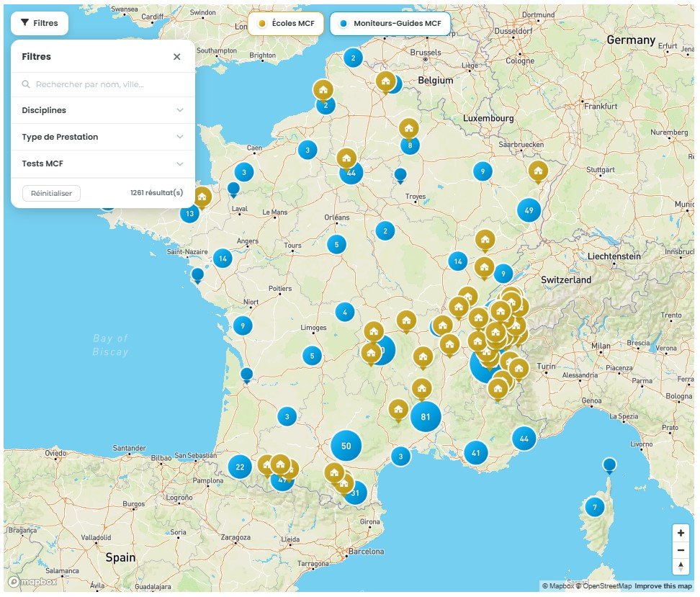The width and height of the screenshot is (700, 597).
Task: Click the large "81" cluster marker near Valence
Action: coord(426,416)
